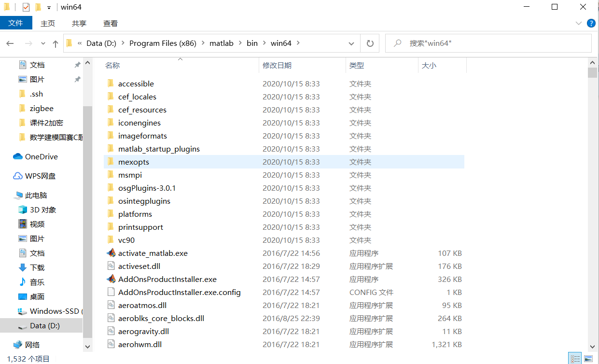Viewport: 599px width, 364px height.
Task: Open the 文件 menu
Action: point(16,23)
